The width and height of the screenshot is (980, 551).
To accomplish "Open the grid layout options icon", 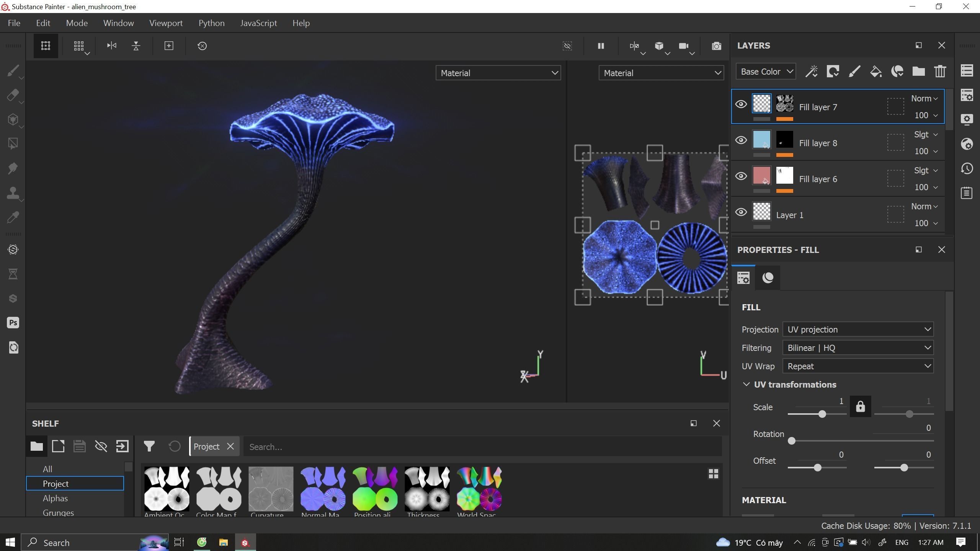I will pos(79,46).
